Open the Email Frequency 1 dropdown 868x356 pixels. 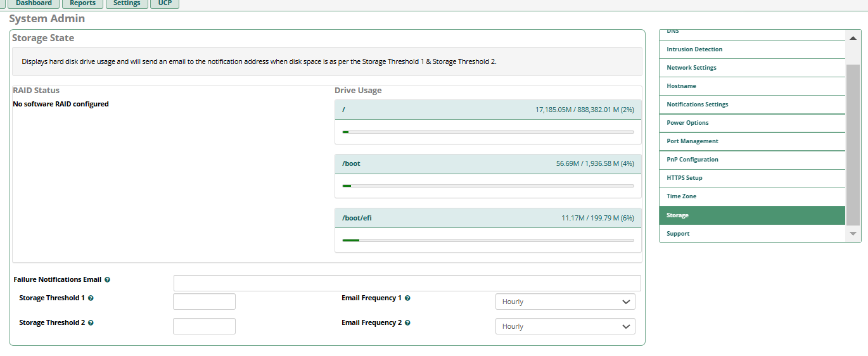coord(565,302)
